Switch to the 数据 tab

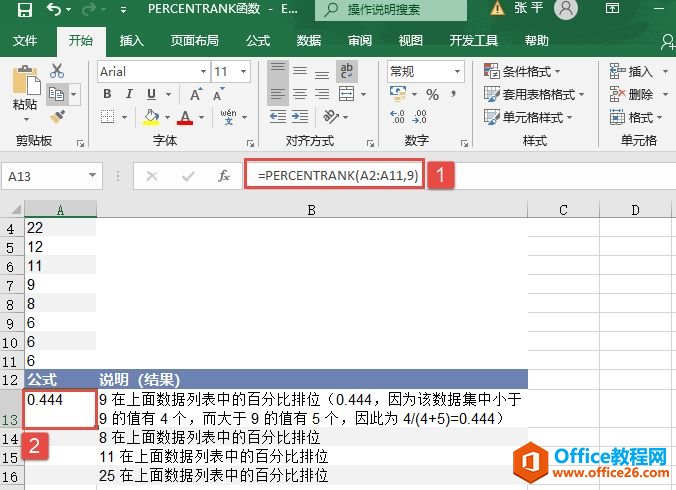click(x=309, y=41)
